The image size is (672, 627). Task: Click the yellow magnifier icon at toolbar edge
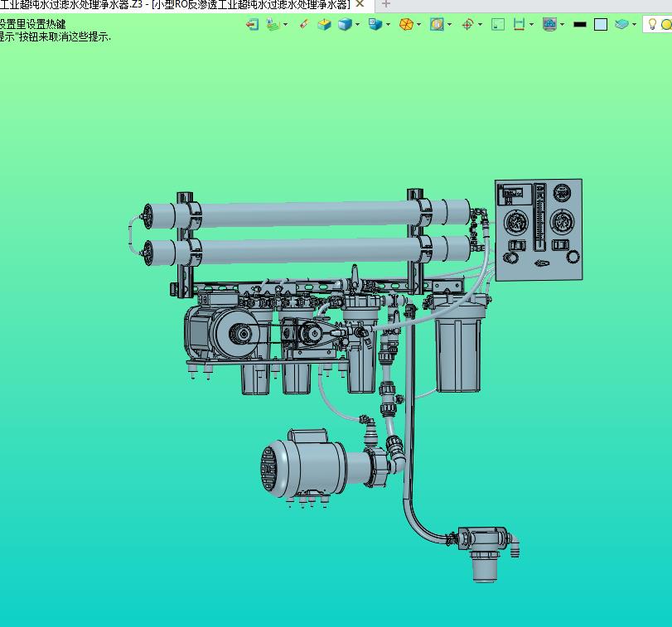(x=666, y=24)
